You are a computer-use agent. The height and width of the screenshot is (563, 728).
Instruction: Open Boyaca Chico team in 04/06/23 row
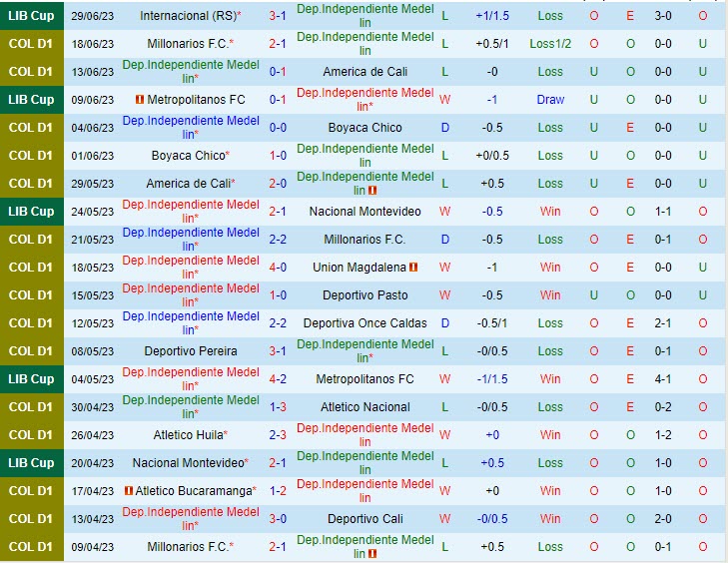364,128
